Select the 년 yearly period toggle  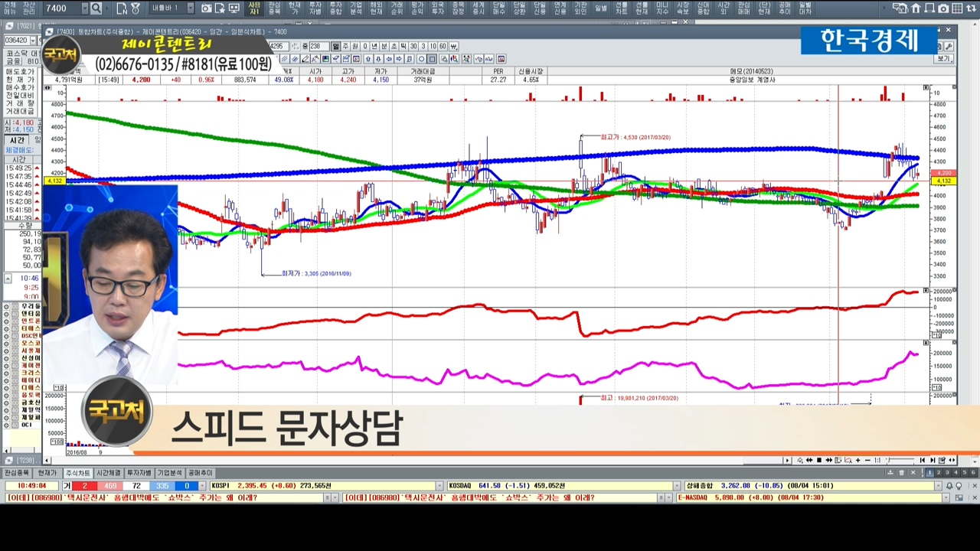pyautogui.click(x=374, y=46)
